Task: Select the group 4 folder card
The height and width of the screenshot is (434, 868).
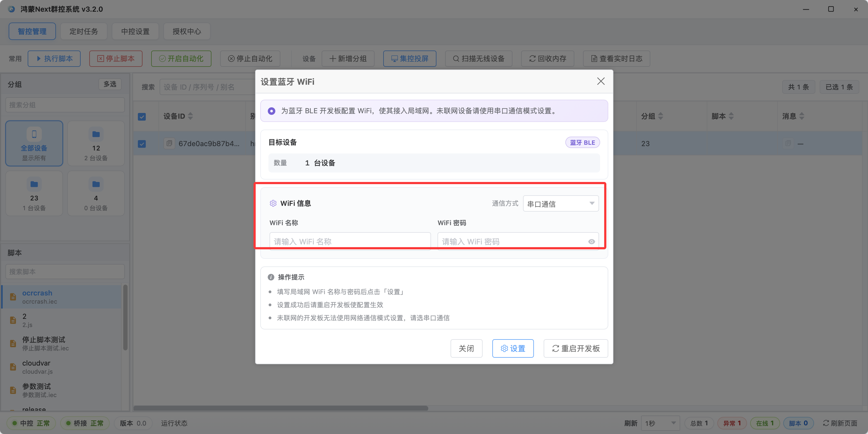Action: click(x=96, y=194)
